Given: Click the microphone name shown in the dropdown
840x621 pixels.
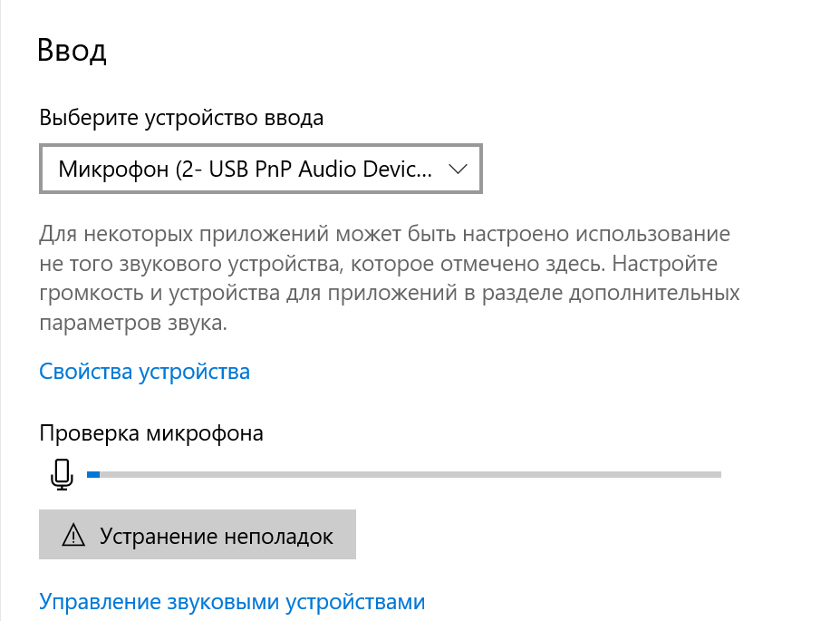Looking at the screenshot, I should [227, 169].
